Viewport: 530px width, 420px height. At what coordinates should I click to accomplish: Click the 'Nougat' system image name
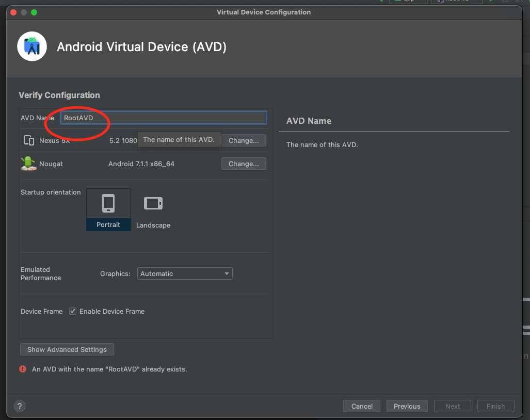coord(51,164)
